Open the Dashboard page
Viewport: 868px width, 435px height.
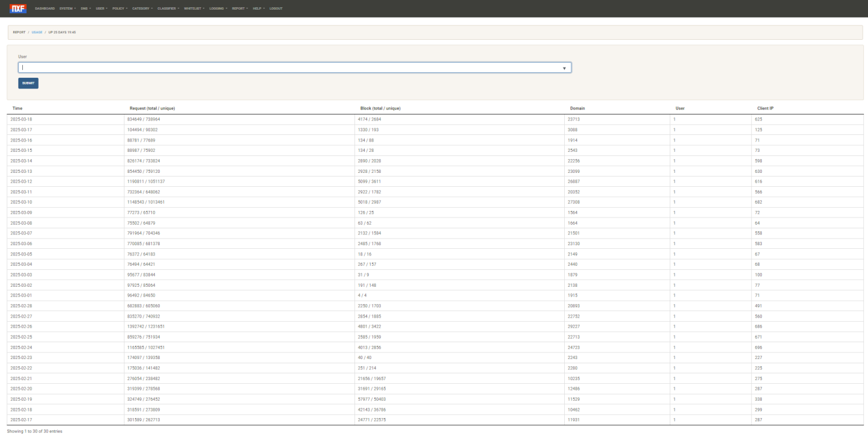45,8
